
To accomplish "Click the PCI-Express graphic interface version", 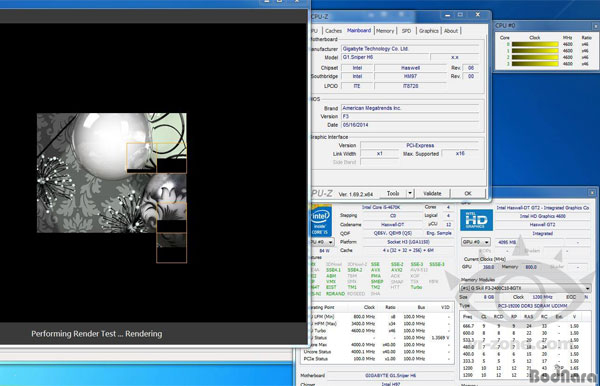I will point(419,145).
